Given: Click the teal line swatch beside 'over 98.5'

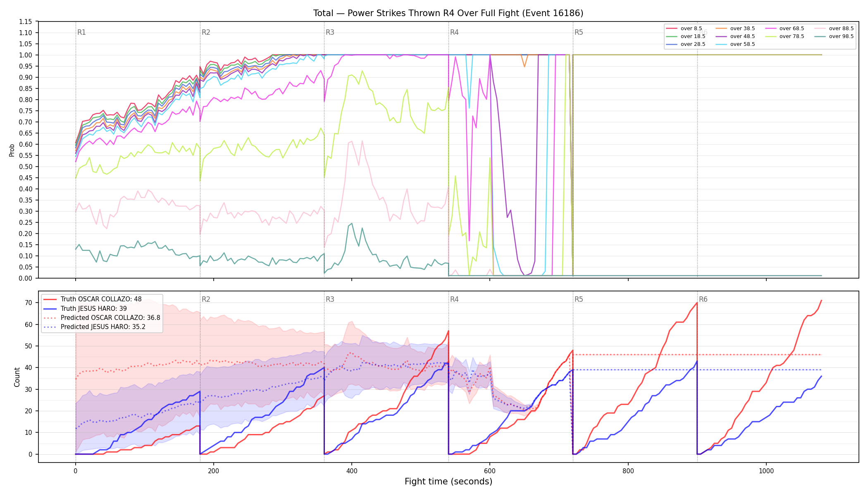Looking at the screenshot, I should tap(820, 36).
